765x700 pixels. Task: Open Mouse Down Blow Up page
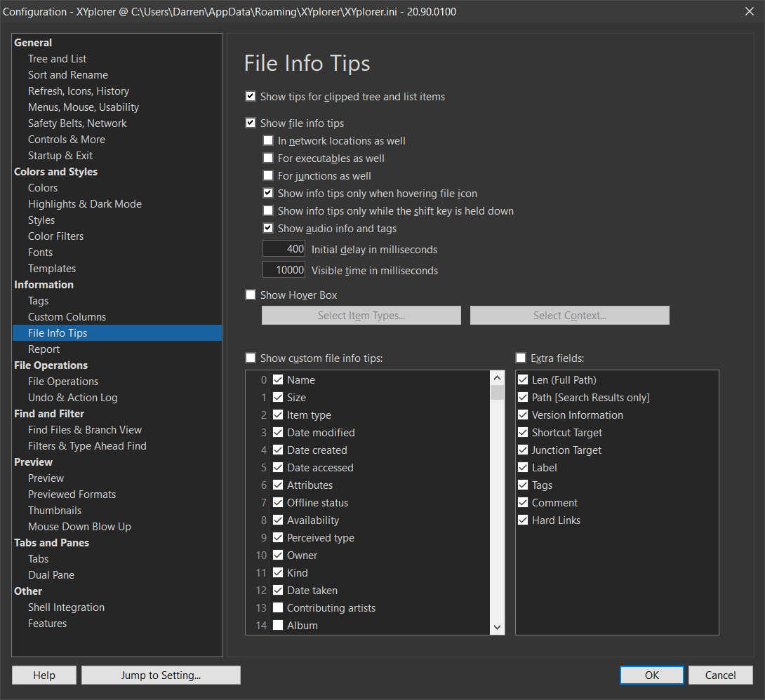[79, 526]
